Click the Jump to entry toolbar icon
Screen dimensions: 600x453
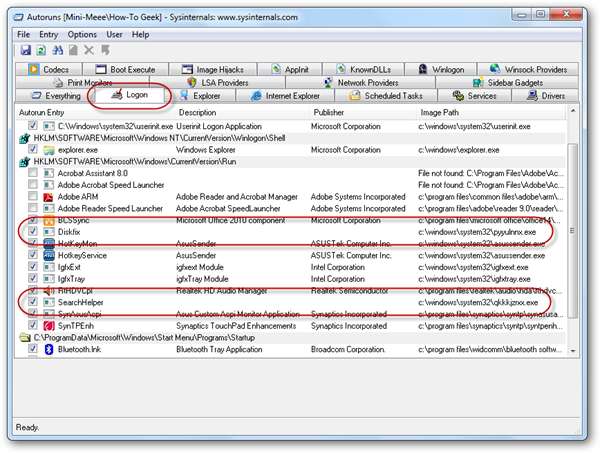click(x=105, y=50)
